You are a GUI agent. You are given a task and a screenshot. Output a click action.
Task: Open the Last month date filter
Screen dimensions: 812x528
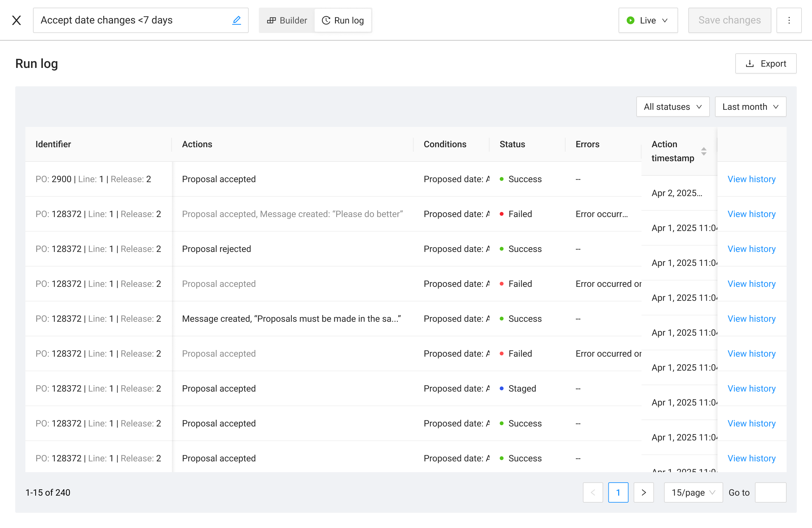pyautogui.click(x=750, y=107)
